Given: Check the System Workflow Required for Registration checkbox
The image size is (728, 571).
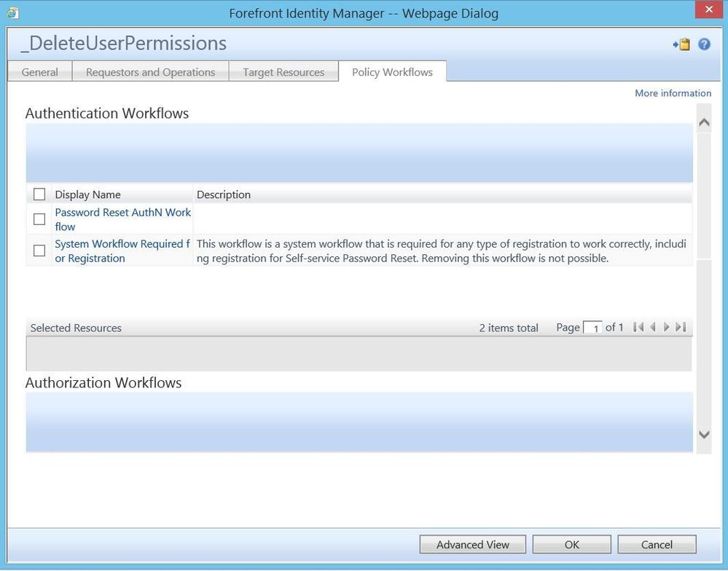Looking at the screenshot, I should 39,251.
